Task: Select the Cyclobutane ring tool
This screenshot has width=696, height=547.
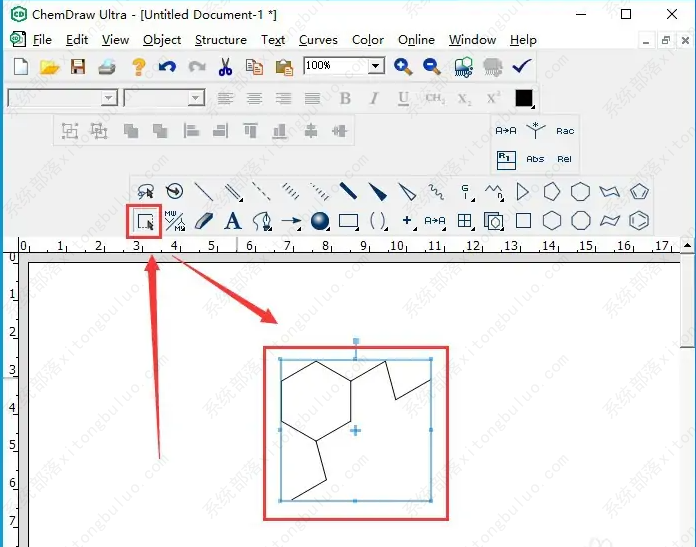Action: click(x=523, y=221)
